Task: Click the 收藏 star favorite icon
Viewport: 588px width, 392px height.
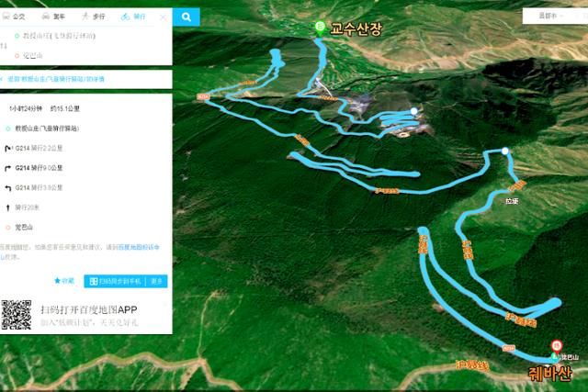Action: point(63,281)
